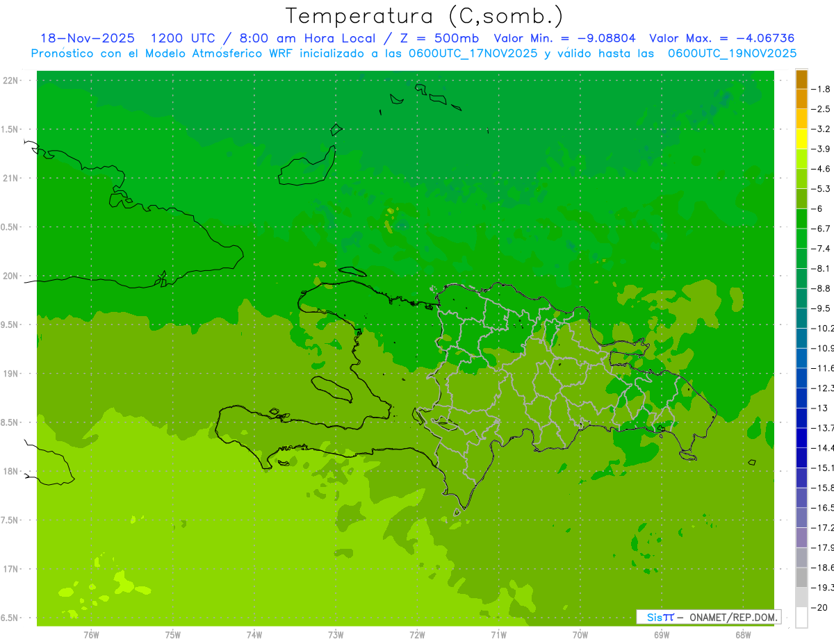This screenshot has width=834, height=644.
Task: Click the 8:00 am Hora Local text
Action: [306, 38]
